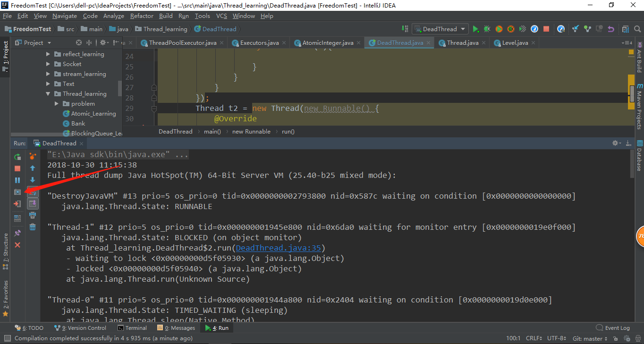Toggle the Maven Projects side panel

coord(639,107)
